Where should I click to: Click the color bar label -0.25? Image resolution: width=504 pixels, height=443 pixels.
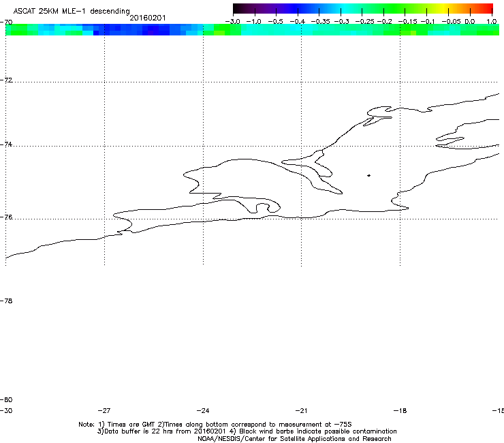[364, 22]
